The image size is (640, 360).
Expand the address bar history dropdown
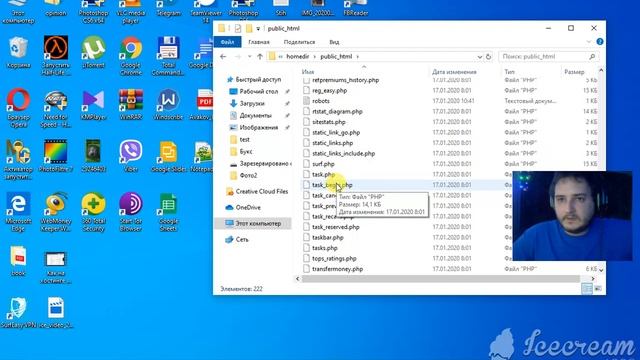(480, 57)
